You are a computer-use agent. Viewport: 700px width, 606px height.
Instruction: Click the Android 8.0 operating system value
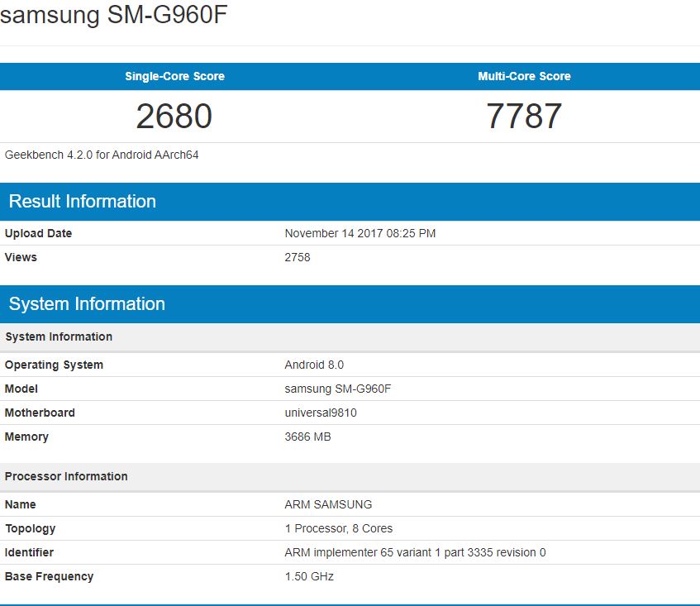[x=314, y=365]
